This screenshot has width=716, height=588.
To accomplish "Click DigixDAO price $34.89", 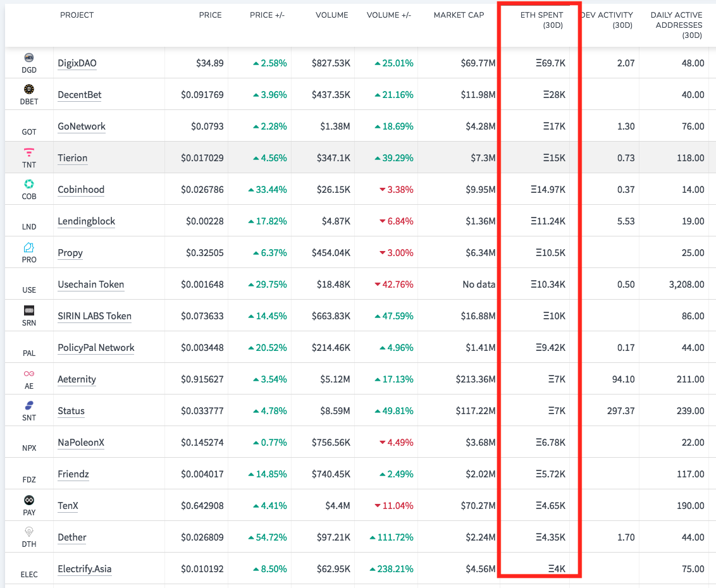I will 210,63.
